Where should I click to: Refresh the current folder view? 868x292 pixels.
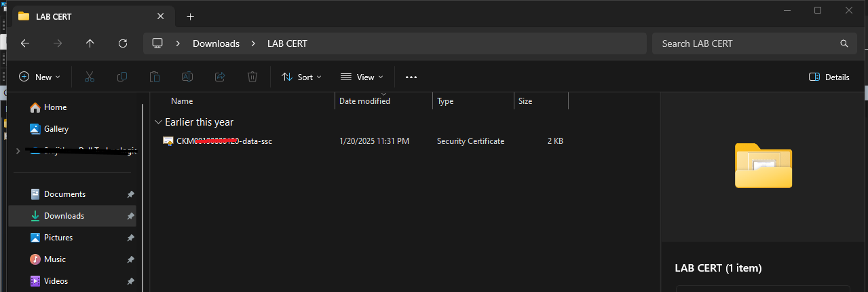(x=123, y=43)
